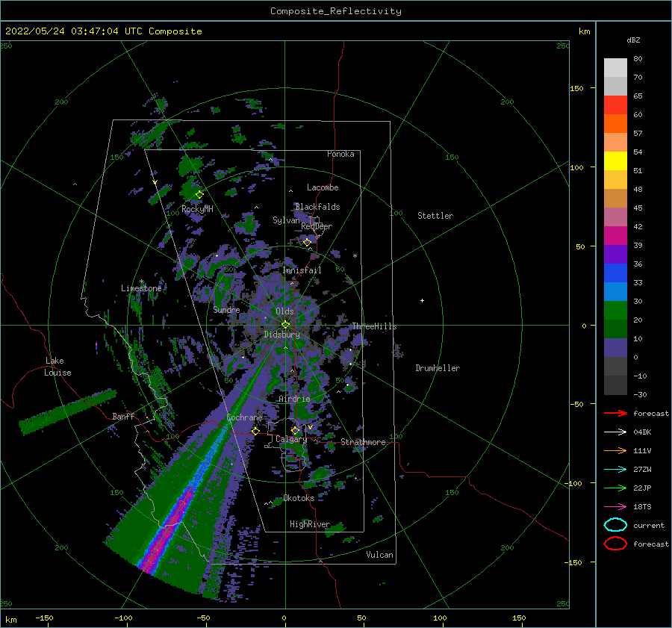The image size is (672, 628).
Task: Click the dBZ legend heading
Action: tap(633, 40)
